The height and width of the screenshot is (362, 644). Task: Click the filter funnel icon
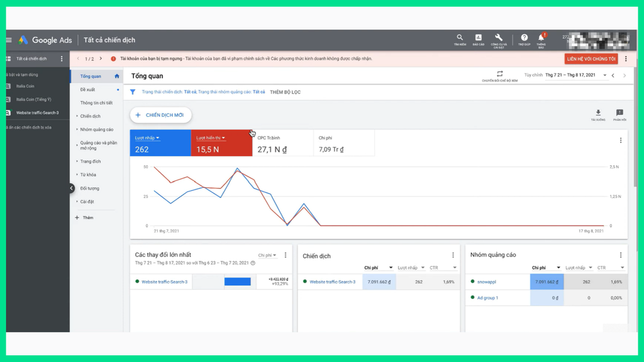(x=133, y=92)
